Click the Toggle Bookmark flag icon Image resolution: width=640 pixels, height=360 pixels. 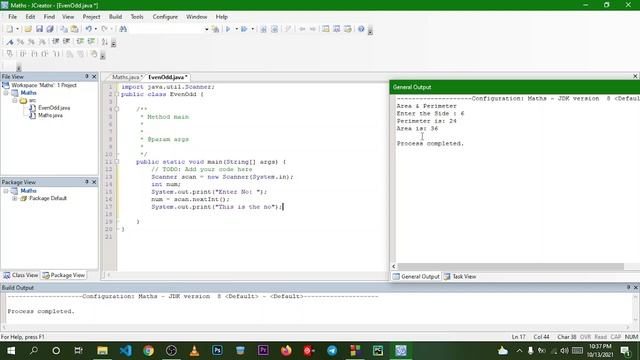[x=10, y=42]
